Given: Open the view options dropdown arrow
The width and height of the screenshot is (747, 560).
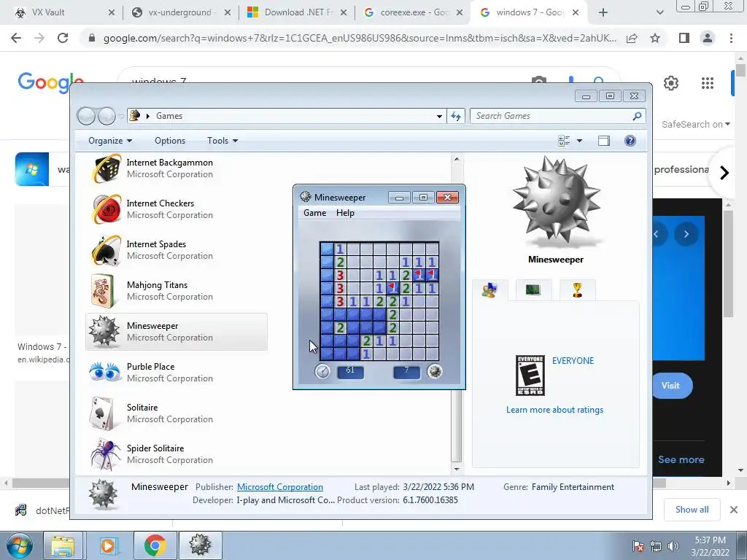Looking at the screenshot, I should 579,141.
